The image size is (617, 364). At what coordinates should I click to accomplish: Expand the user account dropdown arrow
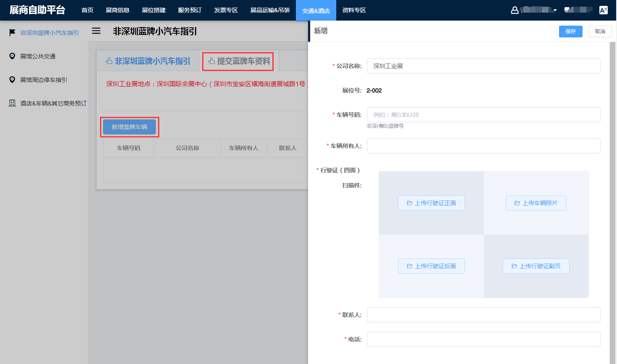point(555,11)
